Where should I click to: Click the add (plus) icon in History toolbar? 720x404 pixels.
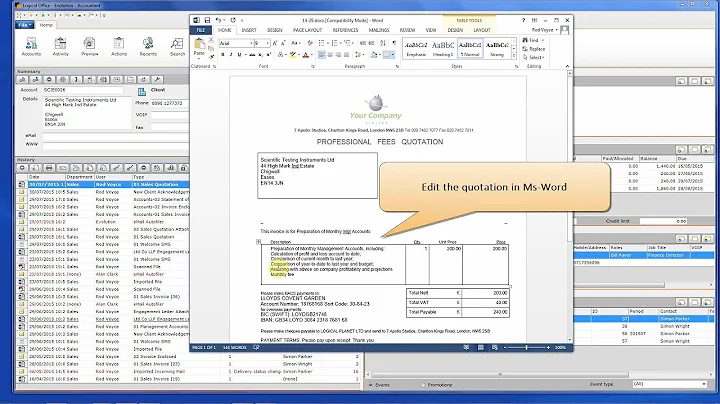pos(22,168)
